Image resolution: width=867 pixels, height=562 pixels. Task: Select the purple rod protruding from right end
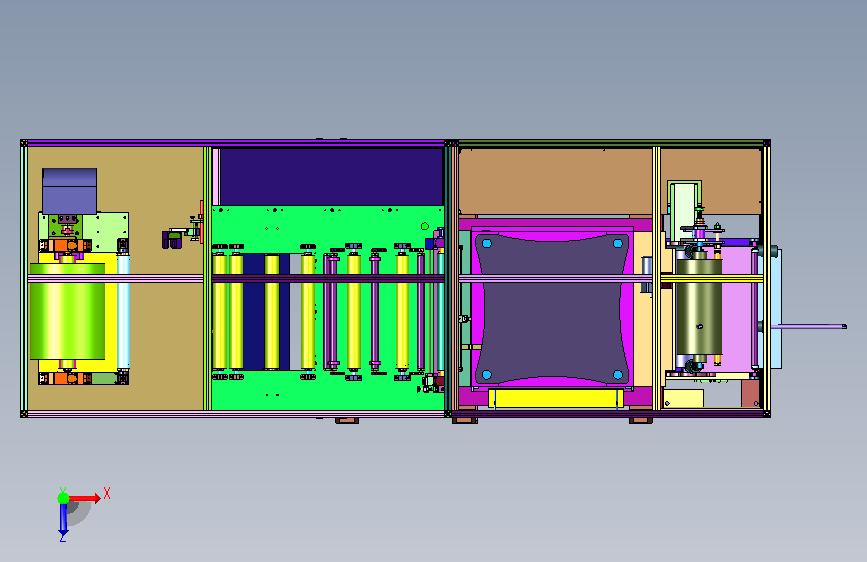click(808, 327)
